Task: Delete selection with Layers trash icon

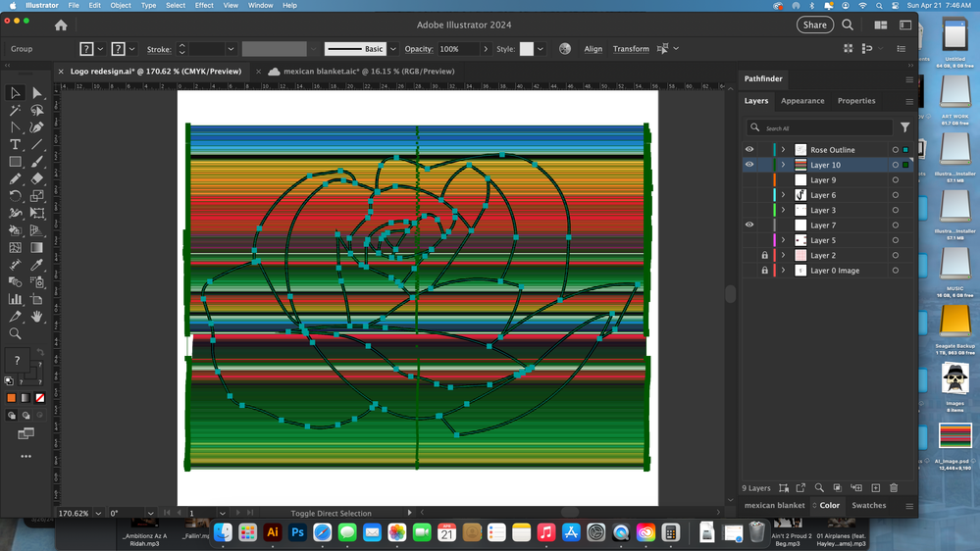Action: point(894,488)
